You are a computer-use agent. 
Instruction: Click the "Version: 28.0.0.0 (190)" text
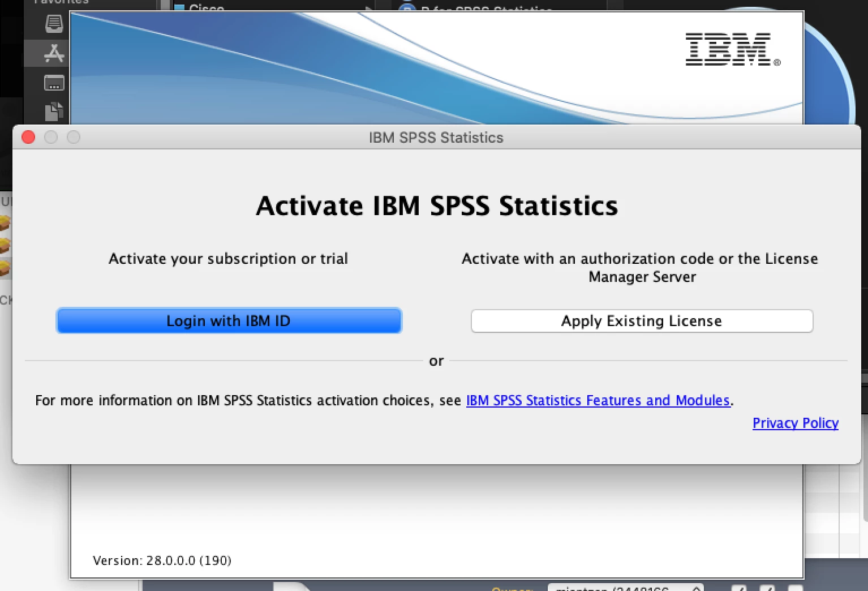162,560
